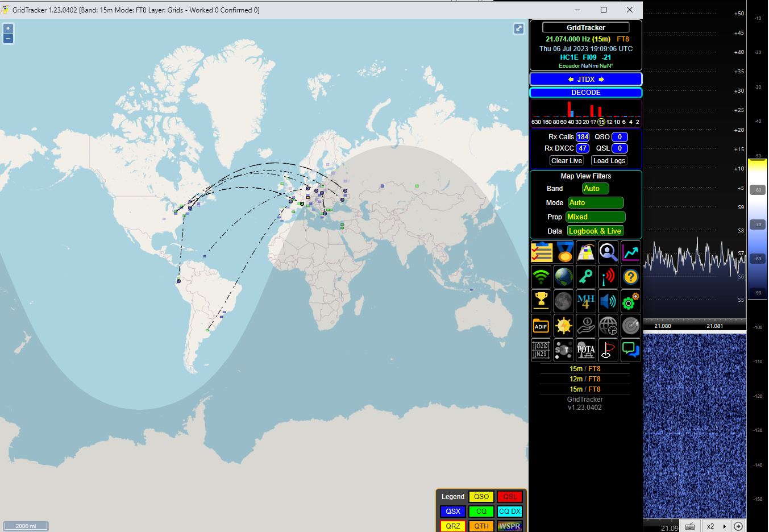Open the Band filter Auto dropdown
The image size is (769, 532).
[x=595, y=189]
